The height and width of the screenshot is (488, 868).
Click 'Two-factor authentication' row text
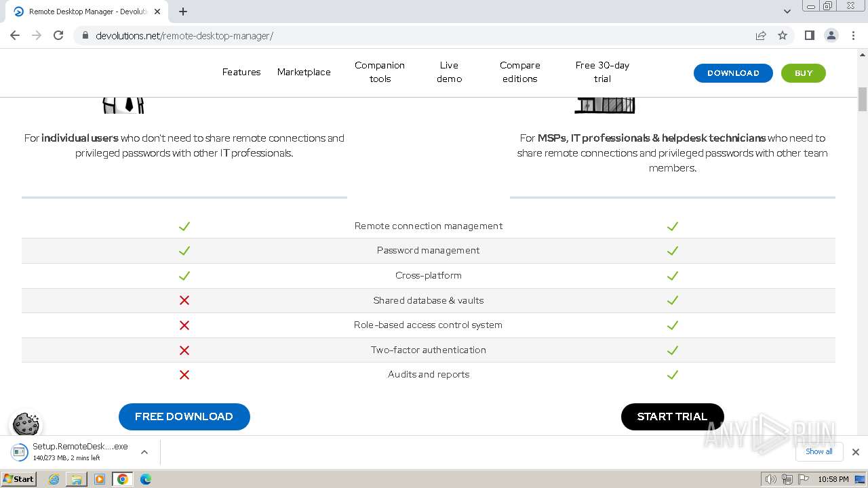pyautogui.click(x=429, y=350)
